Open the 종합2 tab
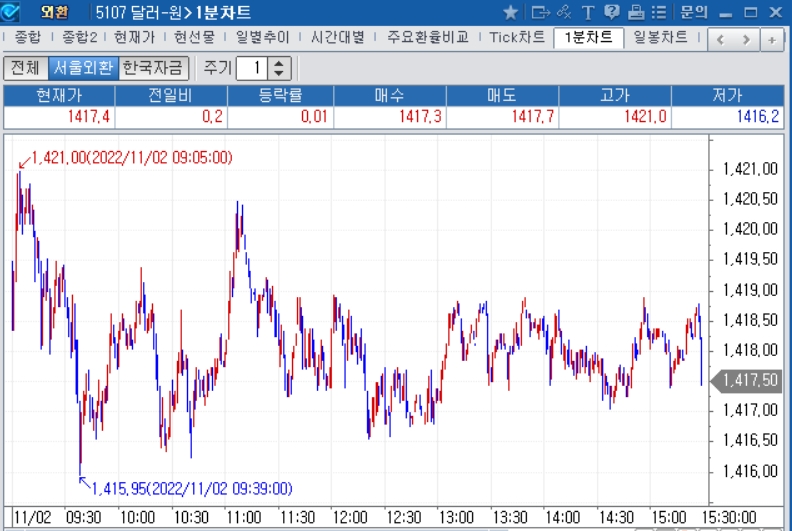This screenshot has width=792, height=531. coord(79,37)
